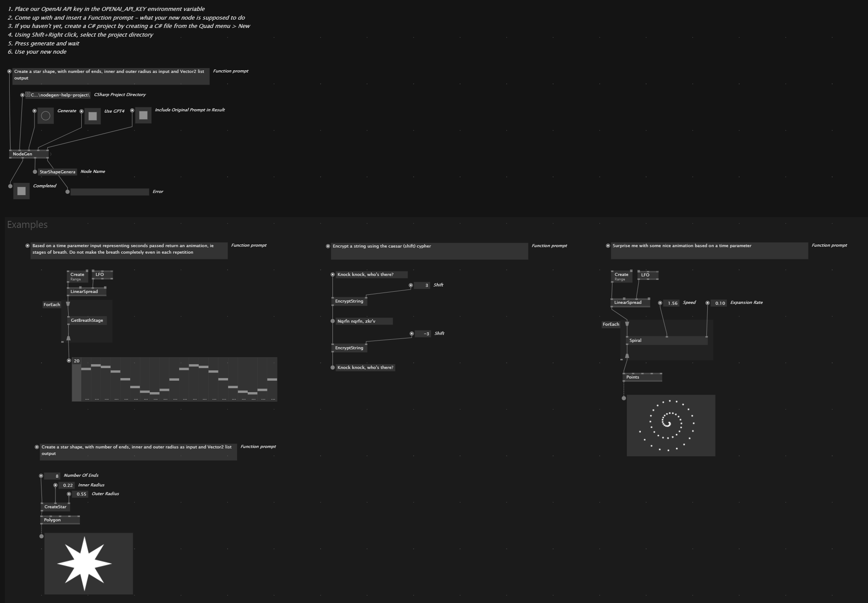Click the Completed status indicator
Screen dimensions: 868x603
20,191
